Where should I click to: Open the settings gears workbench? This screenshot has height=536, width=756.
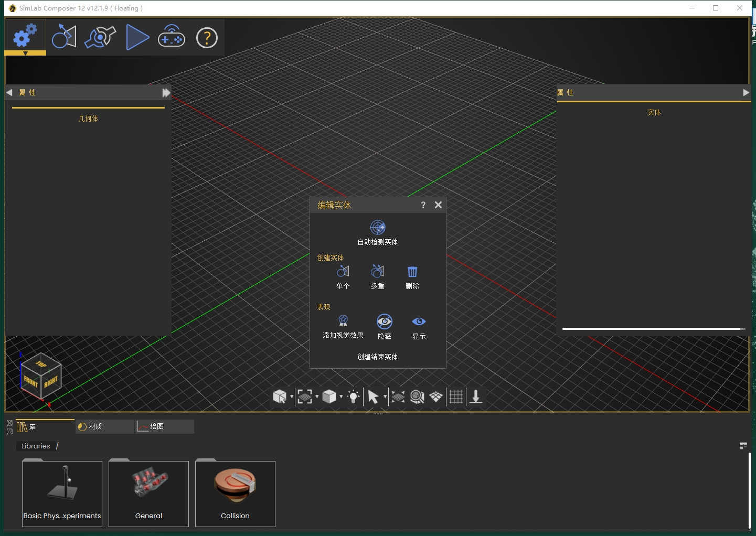click(x=25, y=36)
